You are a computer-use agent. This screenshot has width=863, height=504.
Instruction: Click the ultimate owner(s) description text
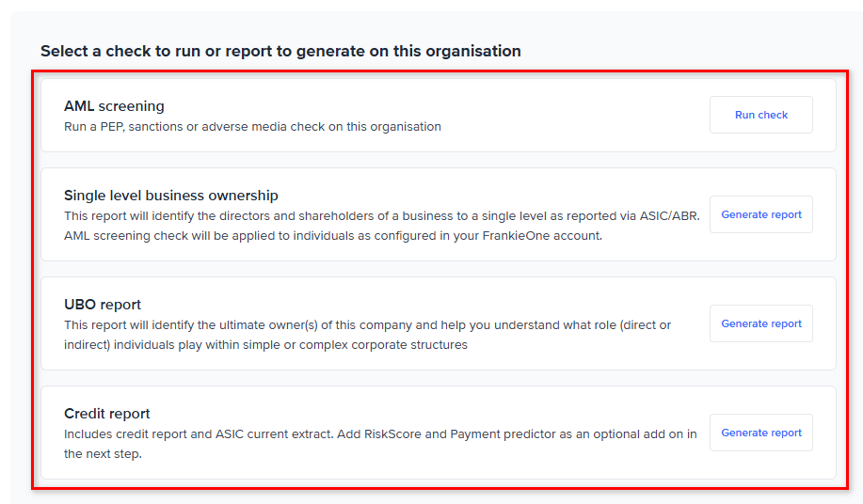pyautogui.click(x=367, y=325)
